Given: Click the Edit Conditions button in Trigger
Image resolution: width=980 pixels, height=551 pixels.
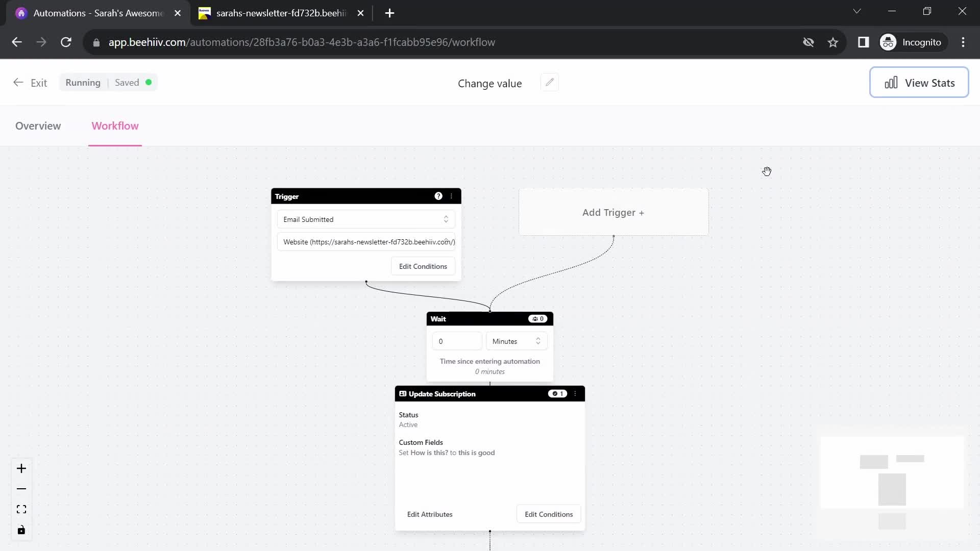Looking at the screenshot, I should click(x=423, y=266).
